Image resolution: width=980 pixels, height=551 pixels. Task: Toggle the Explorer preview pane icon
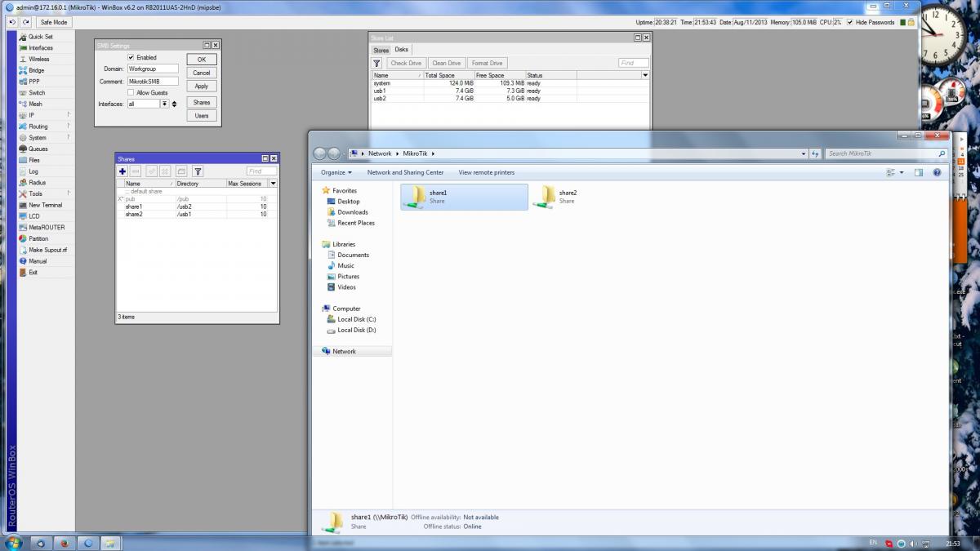919,173
